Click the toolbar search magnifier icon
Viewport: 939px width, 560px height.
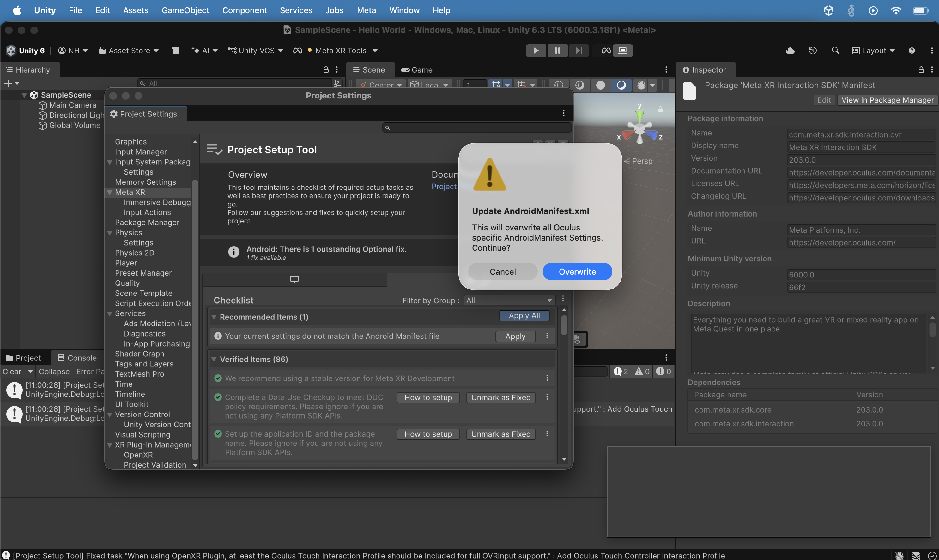pos(835,51)
